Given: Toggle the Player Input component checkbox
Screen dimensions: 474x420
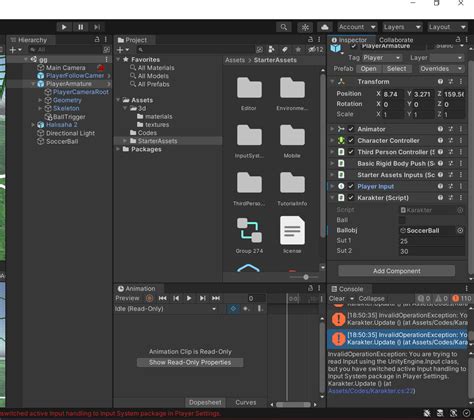Looking at the screenshot, I should click(351, 186).
